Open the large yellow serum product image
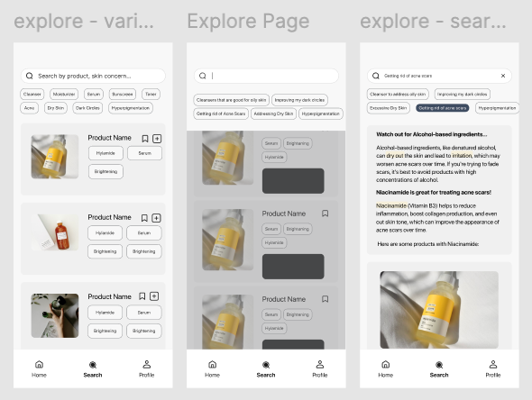This screenshot has height=400, width=532. (x=439, y=310)
